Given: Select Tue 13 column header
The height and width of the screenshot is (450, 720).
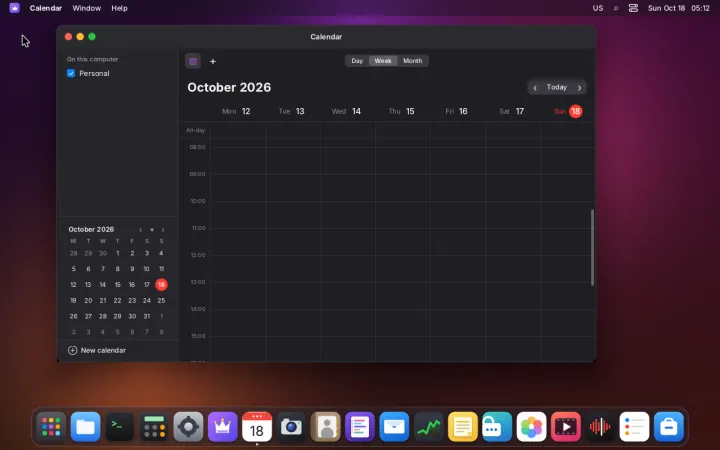Looking at the screenshot, I should pos(292,111).
